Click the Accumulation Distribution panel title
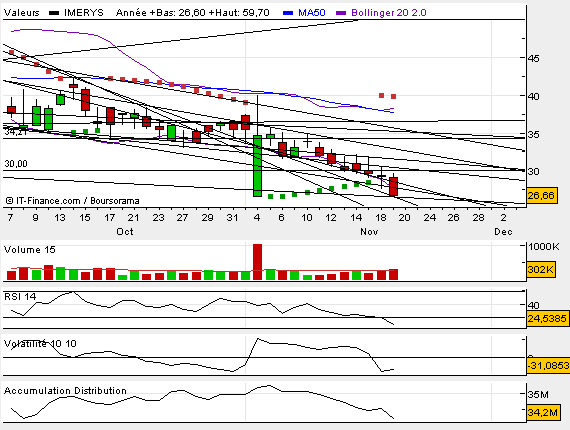The height and width of the screenshot is (430, 570). tap(65, 391)
